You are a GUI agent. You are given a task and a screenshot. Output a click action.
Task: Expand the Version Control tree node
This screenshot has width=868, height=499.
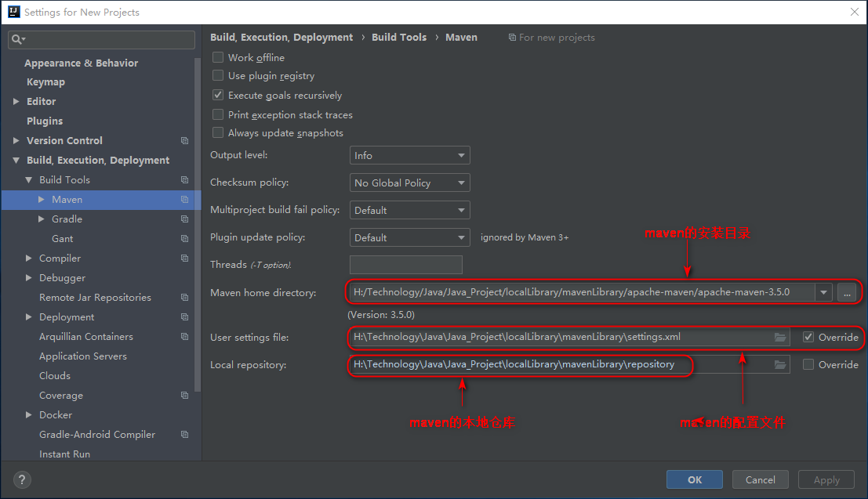click(16, 140)
